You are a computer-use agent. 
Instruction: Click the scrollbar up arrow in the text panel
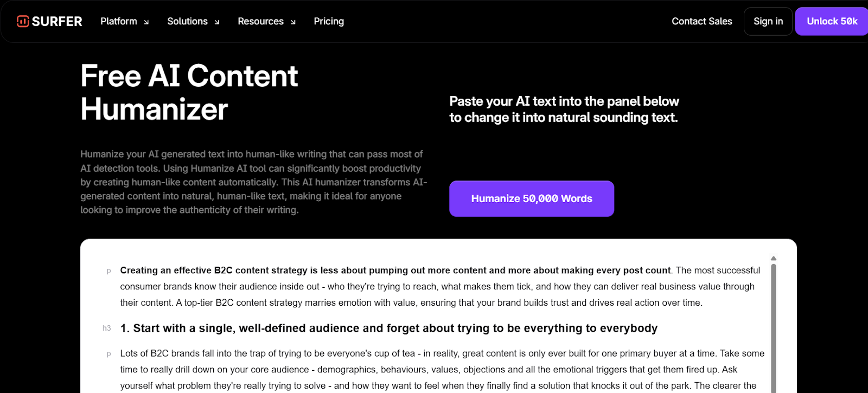pyautogui.click(x=773, y=258)
